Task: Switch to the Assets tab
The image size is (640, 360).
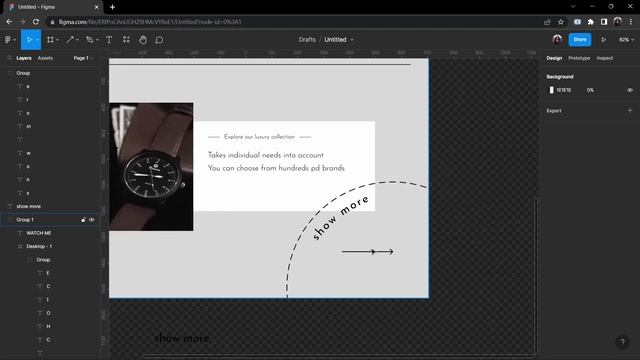Action: click(x=45, y=58)
